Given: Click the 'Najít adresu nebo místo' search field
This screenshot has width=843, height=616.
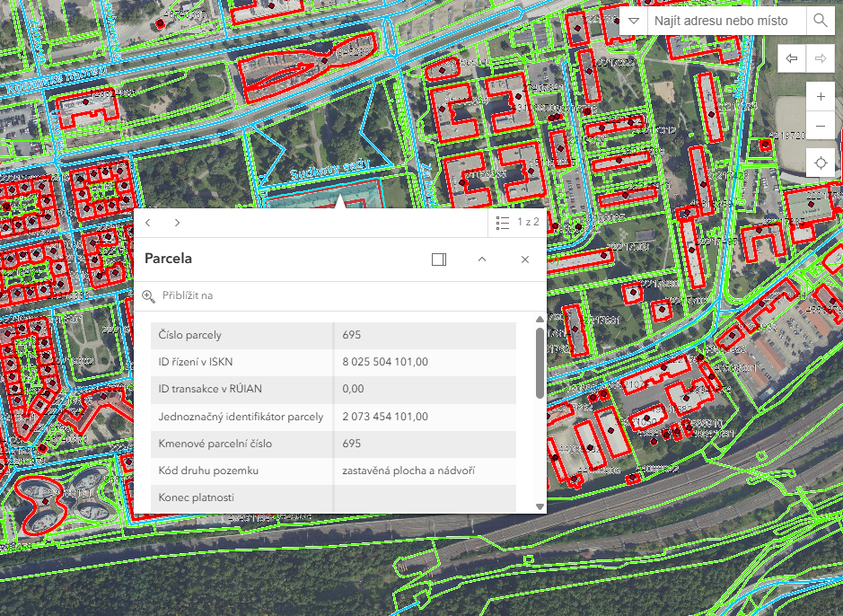Looking at the screenshot, I should (x=721, y=21).
